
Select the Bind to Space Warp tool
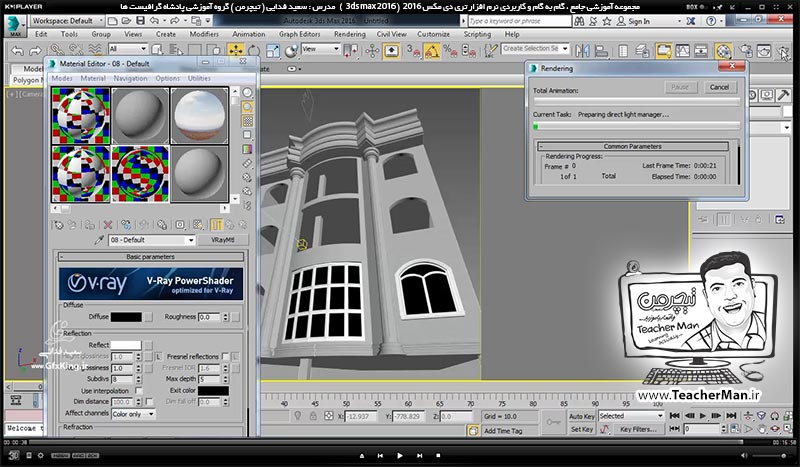pyautogui.click(x=94, y=50)
